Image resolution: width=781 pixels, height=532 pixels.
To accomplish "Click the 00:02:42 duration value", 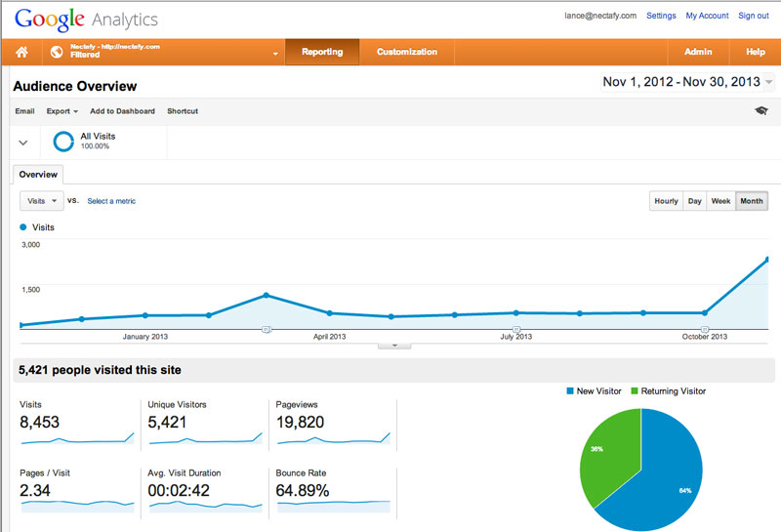I will click(179, 491).
